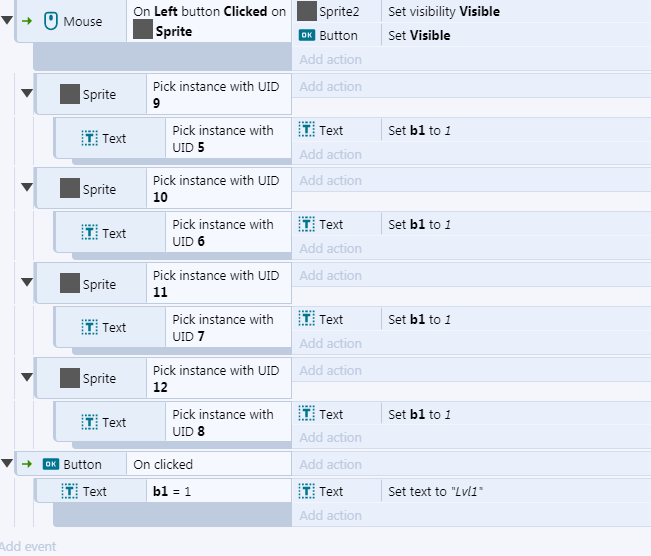This screenshot has height=556, width=651.
Task: Click Add action next to Sprite UID 9
Action: pyautogui.click(x=330, y=86)
